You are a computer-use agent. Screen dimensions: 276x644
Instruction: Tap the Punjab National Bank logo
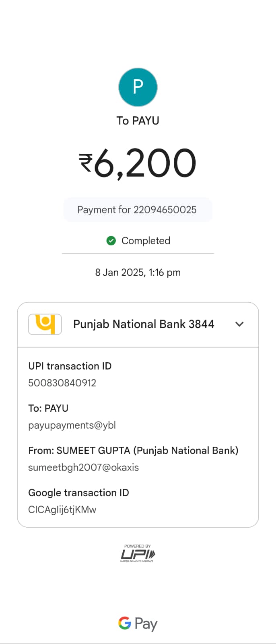(45, 324)
